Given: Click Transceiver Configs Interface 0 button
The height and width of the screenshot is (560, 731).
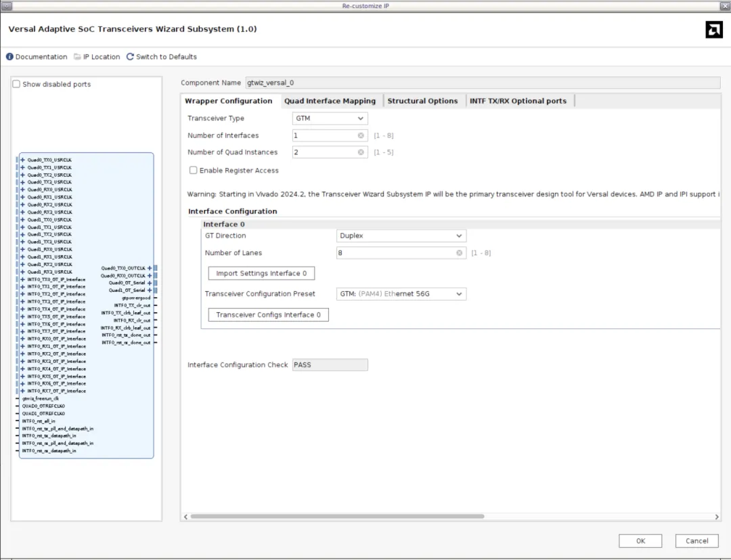Looking at the screenshot, I should click(269, 315).
